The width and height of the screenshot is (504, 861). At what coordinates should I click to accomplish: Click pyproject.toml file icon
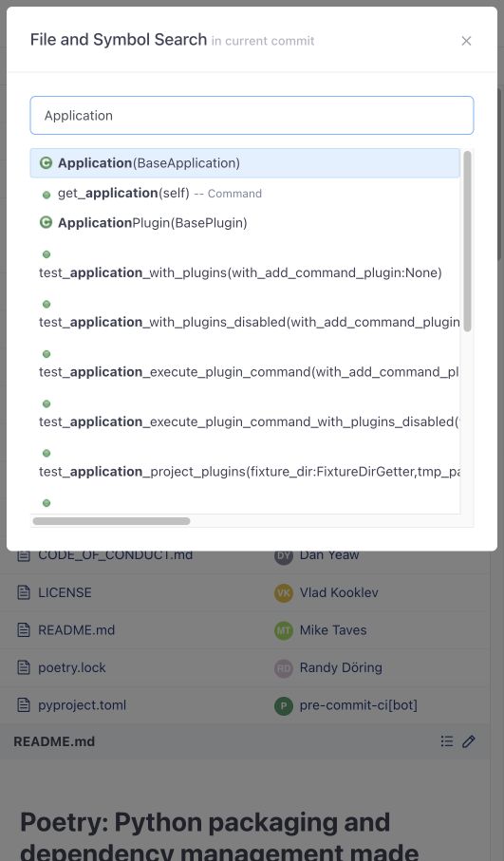(x=24, y=705)
